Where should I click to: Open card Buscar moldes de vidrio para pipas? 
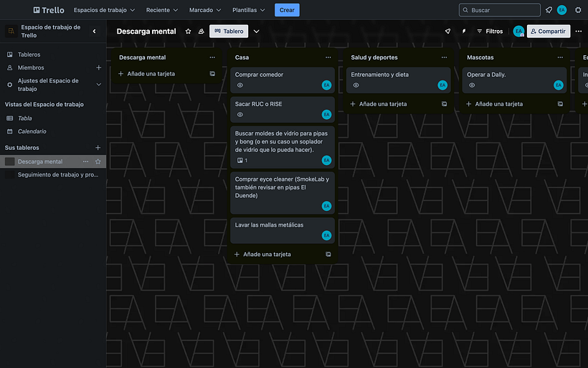coord(283,147)
